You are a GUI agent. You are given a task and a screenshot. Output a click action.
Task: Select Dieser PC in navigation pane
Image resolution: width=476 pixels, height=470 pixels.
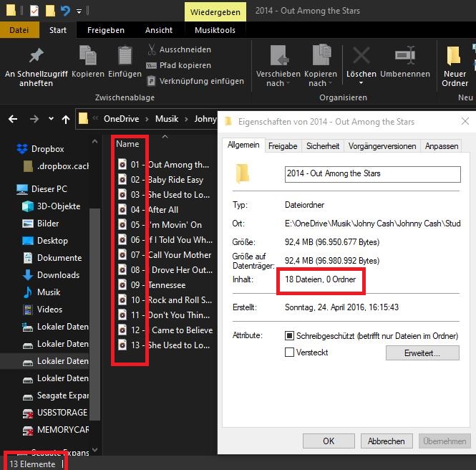tap(42, 189)
